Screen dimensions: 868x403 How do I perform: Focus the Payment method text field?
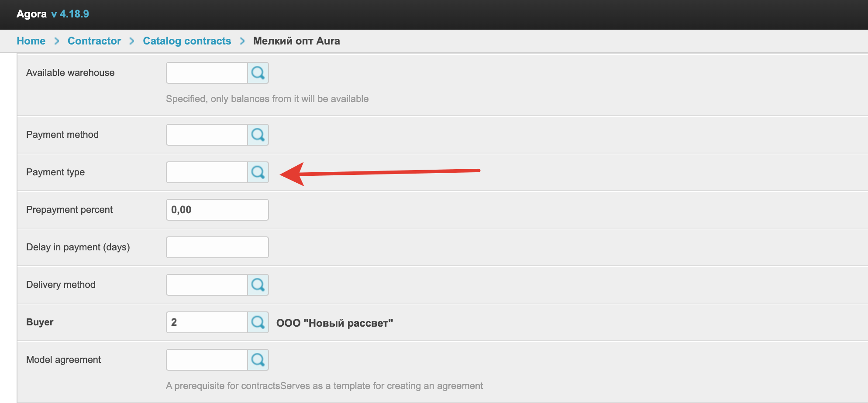(207, 135)
